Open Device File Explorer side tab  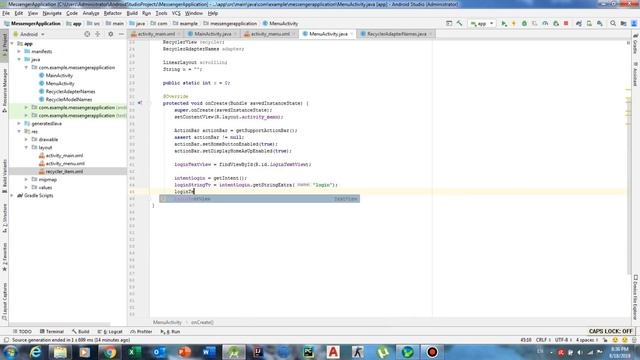(636, 298)
